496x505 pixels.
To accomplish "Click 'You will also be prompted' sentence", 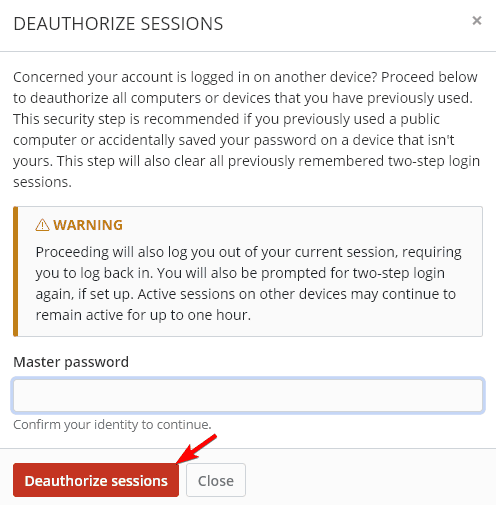I will pos(240,284).
